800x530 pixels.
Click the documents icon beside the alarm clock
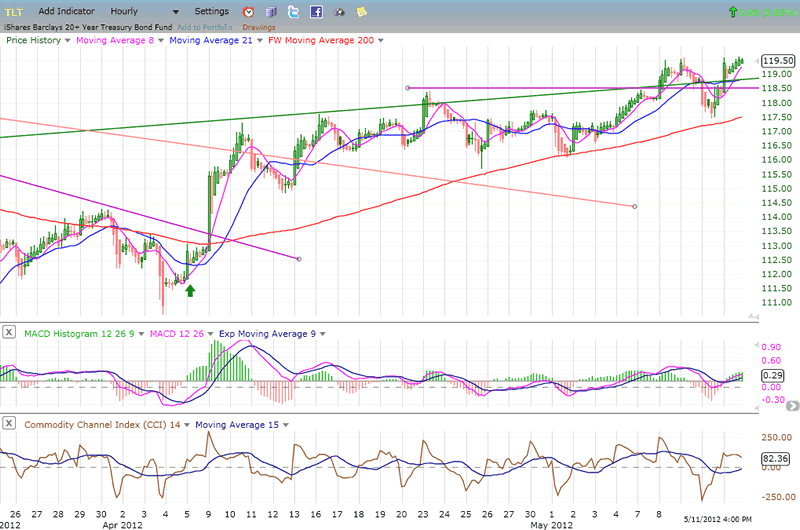(x=271, y=11)
